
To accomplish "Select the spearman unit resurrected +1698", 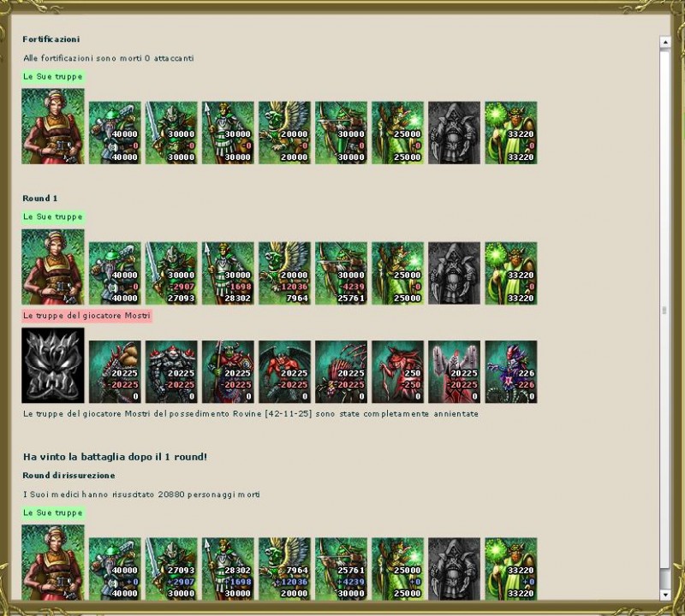I will [228, 569].
